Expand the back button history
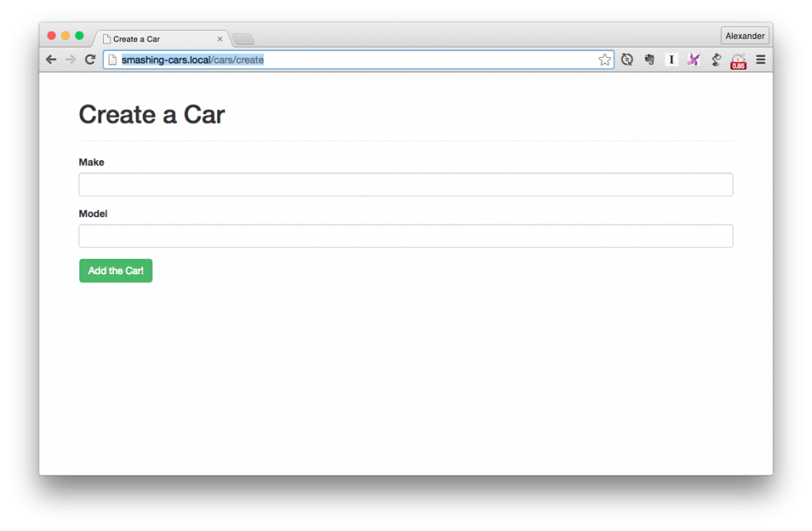The width and height of the screenshot is (812, 531). (51, 59)
